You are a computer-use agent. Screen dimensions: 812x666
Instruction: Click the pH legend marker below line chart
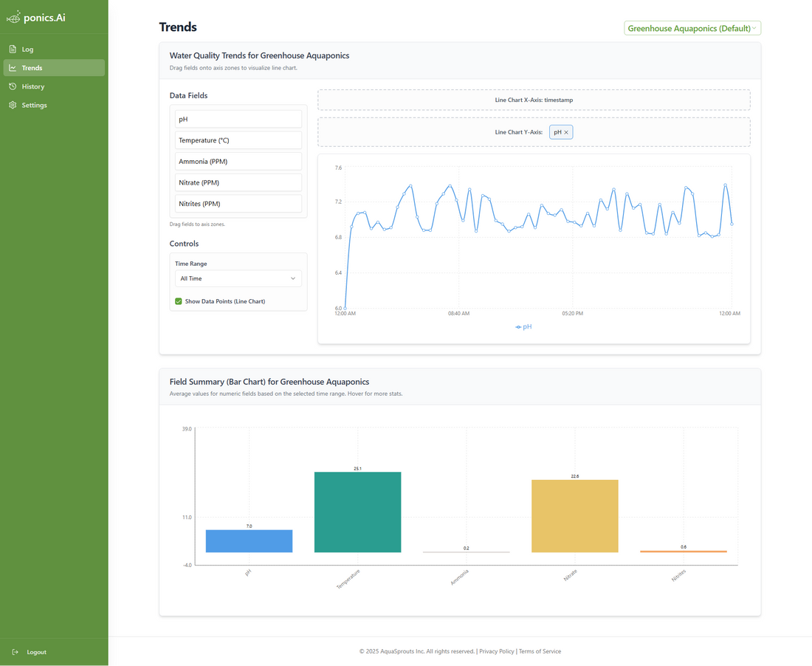(x=518, y=326)
